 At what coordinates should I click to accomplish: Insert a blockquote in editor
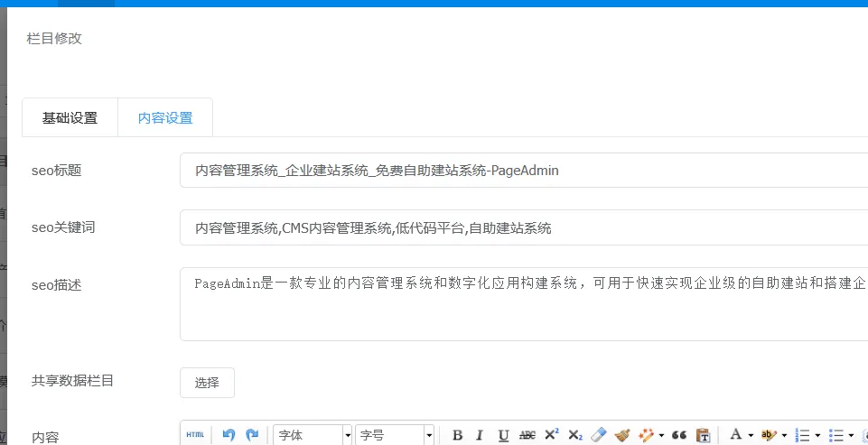pos(679,435)
